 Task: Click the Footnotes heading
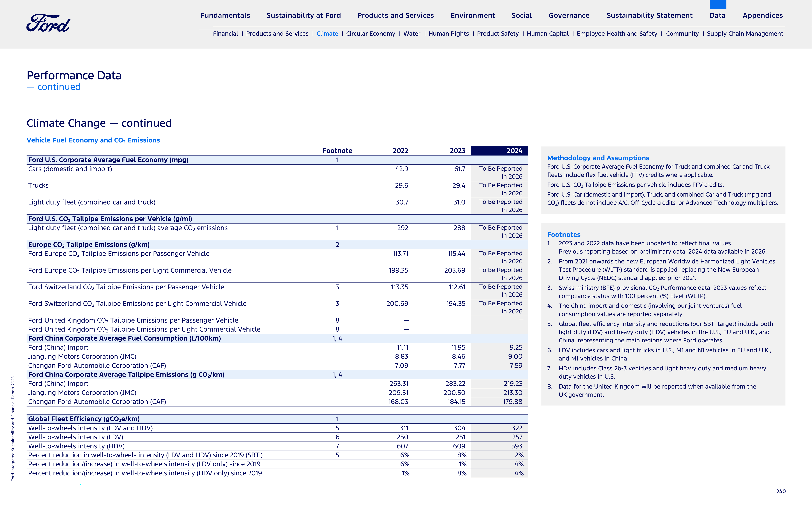(564, 235)
